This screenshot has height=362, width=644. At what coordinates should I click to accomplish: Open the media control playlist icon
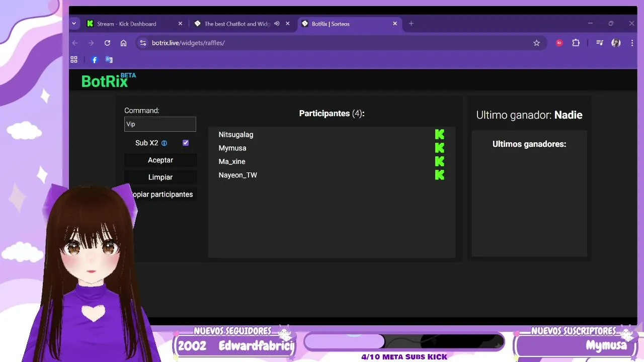click(x=599, y=43)
